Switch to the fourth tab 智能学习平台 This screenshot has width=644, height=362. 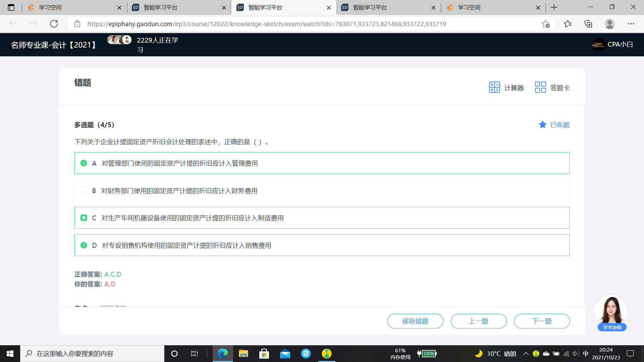(388, 7)
